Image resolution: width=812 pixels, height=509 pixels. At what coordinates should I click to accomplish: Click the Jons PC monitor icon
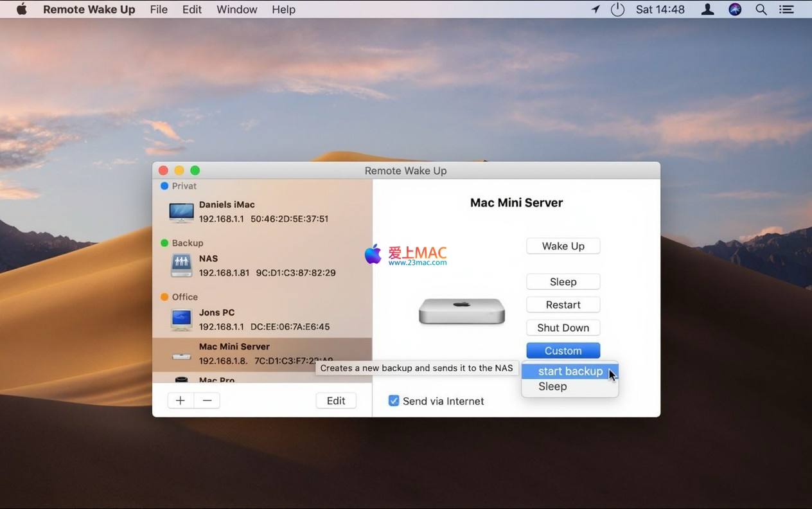click(181, 319)
